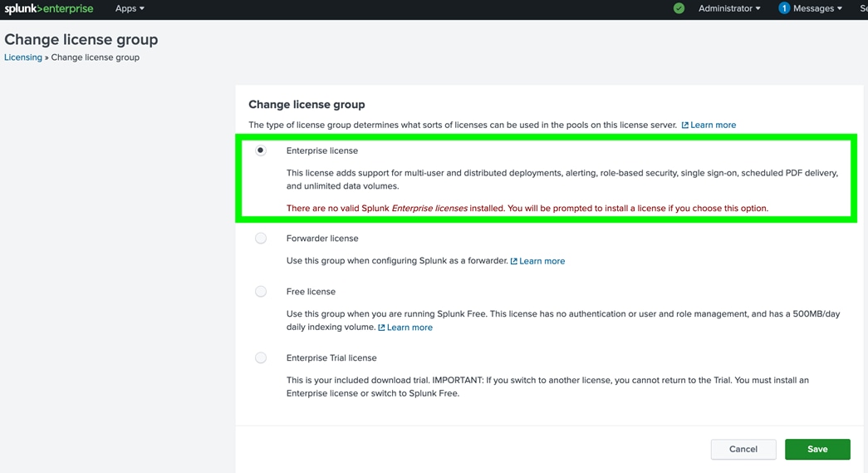The image size is (868, 473).
Task: Click the Enterprise license label
Action: pos(322,150)
